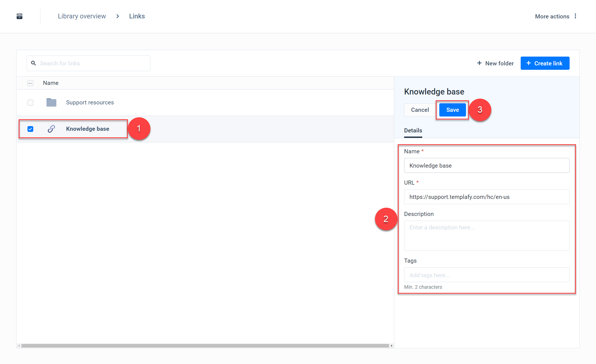This screenshot has width=596, height=364.
Task: Click the Cancel button in Knowledge base
Action: (419, 110)
